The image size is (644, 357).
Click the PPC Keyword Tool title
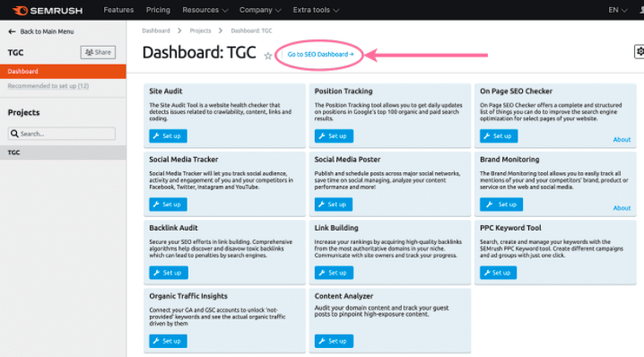click(510, 228)
